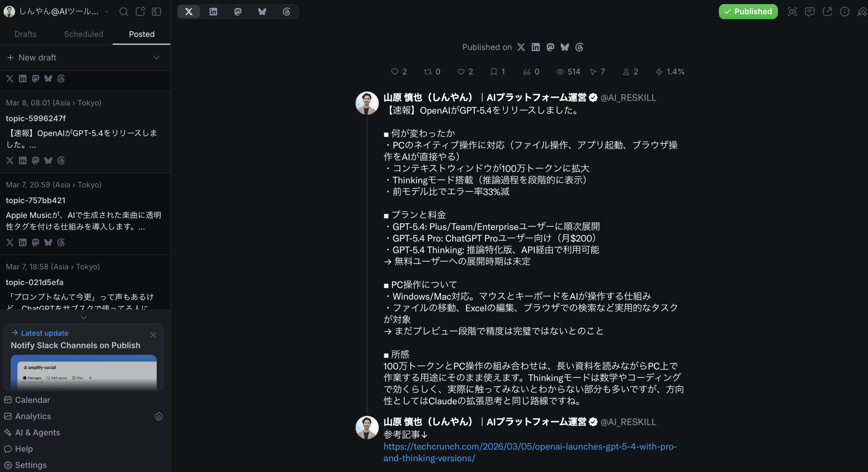Screen dimensions: 868x472
Task: Click bookmarks metric icon
Action: pyautogui.click(x=494, y=72)
